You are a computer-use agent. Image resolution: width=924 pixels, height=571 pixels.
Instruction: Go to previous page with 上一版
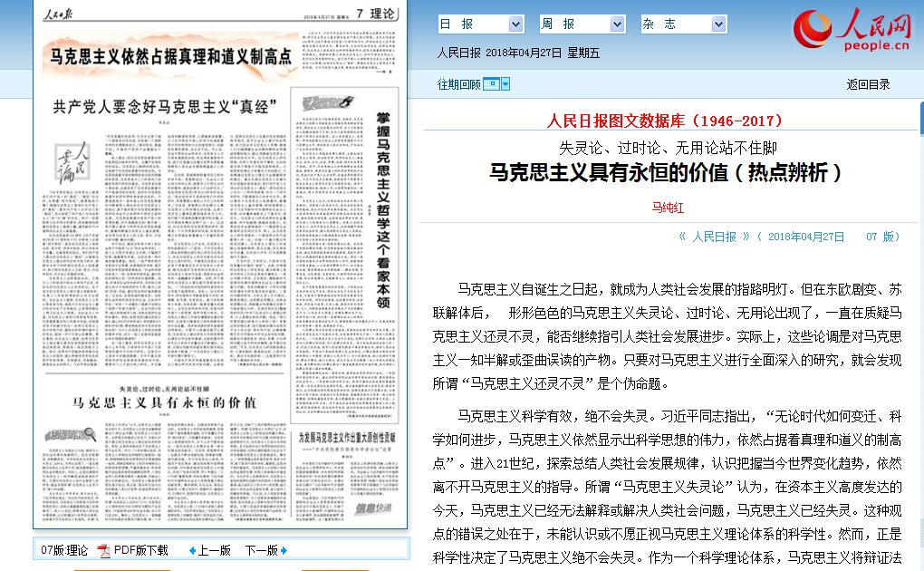click(x=215, y=550)
